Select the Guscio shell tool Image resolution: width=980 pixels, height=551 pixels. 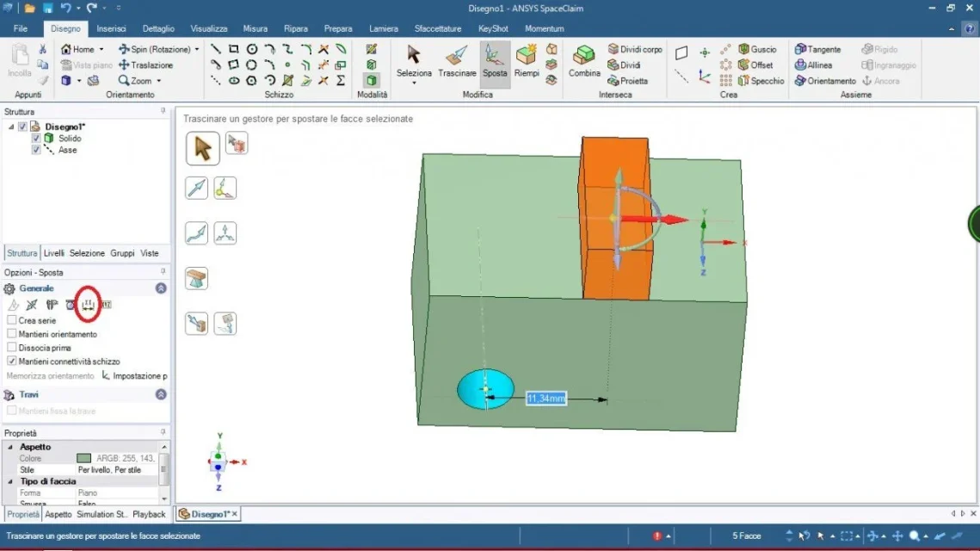point(757,49)
